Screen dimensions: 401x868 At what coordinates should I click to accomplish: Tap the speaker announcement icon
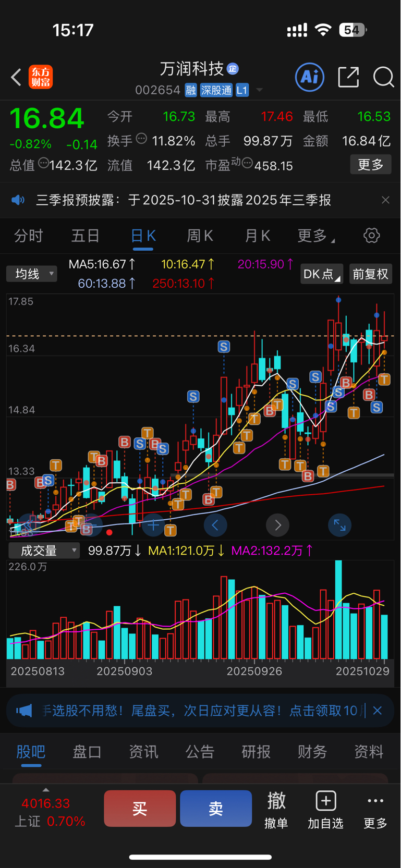pyautogui.click(x=18, y=200)
